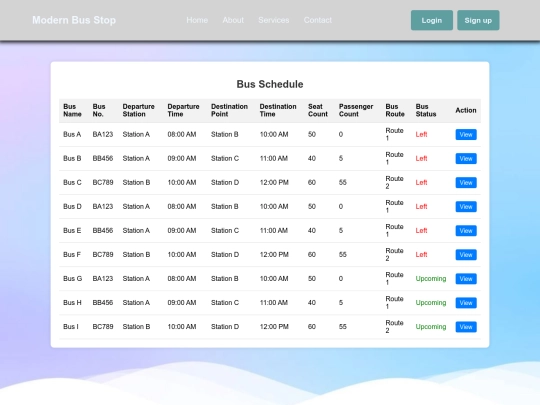View details for Bus F

(466, 255)
